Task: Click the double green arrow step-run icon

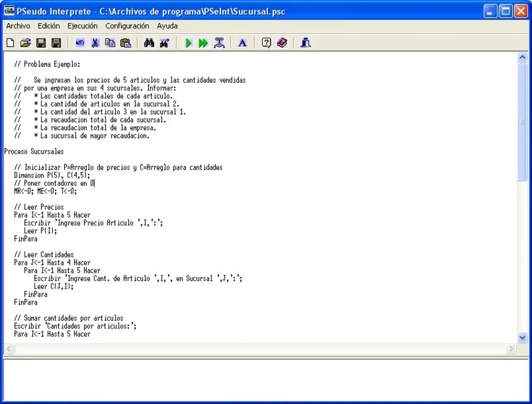Action: tap(203, 43)
